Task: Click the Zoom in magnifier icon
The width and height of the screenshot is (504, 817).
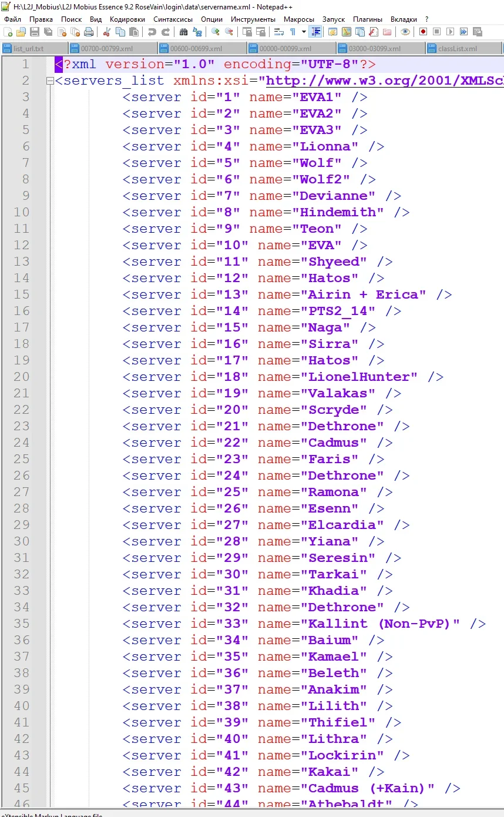Action: pos(216,32)
